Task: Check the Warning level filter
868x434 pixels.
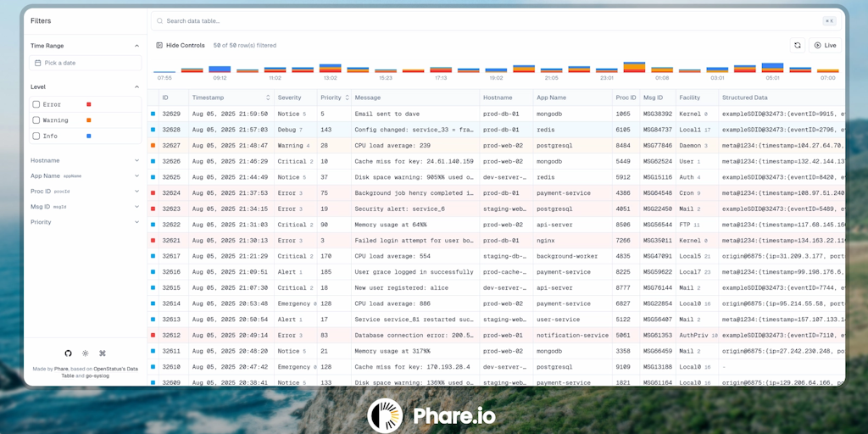Action: 36,120
